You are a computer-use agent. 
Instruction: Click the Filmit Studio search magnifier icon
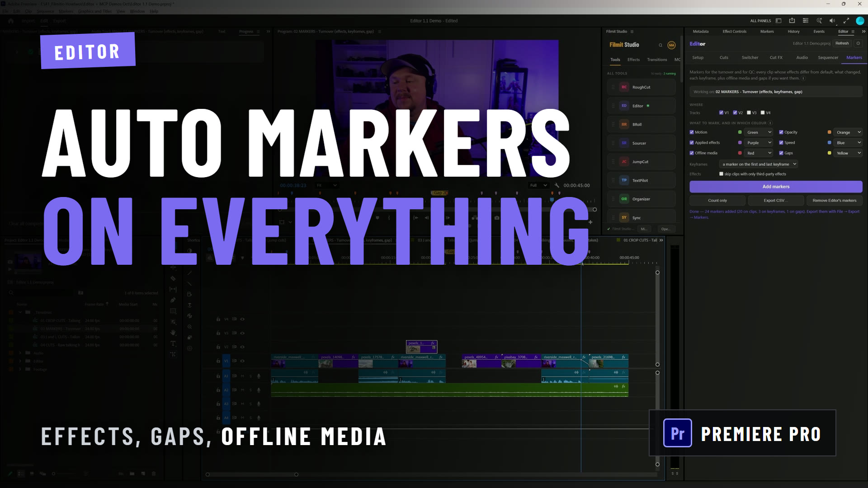pyautogui.click(x=660, y=45)
